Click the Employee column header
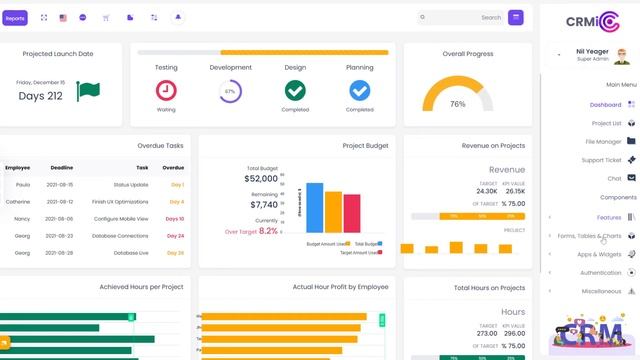The image size is (640, 360). 18,168
